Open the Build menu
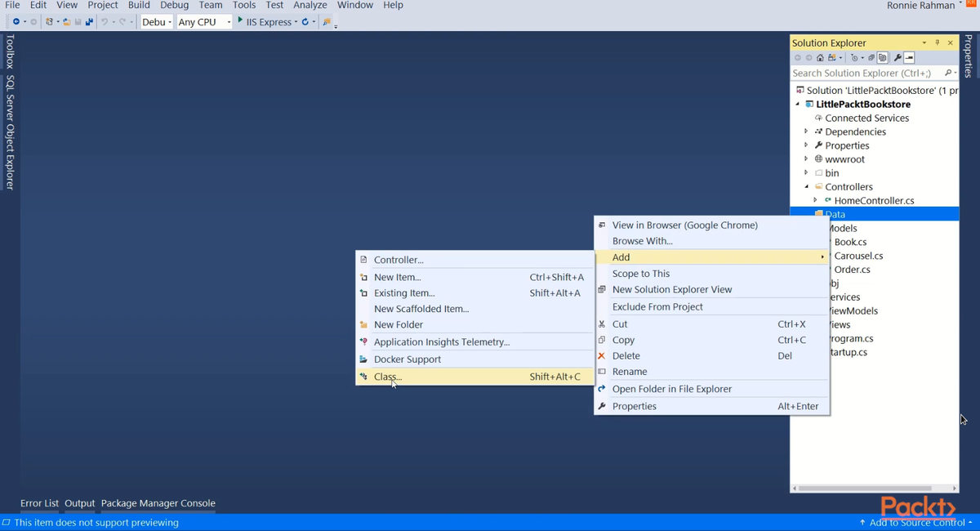 139,5
